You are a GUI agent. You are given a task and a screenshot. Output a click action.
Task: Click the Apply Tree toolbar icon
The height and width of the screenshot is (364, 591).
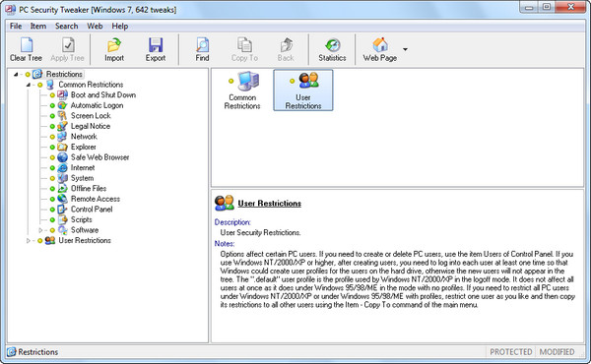[x=68, y=45]
